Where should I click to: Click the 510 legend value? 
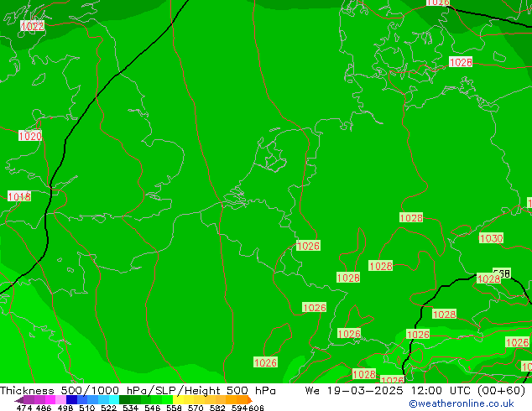click(87, 408)
